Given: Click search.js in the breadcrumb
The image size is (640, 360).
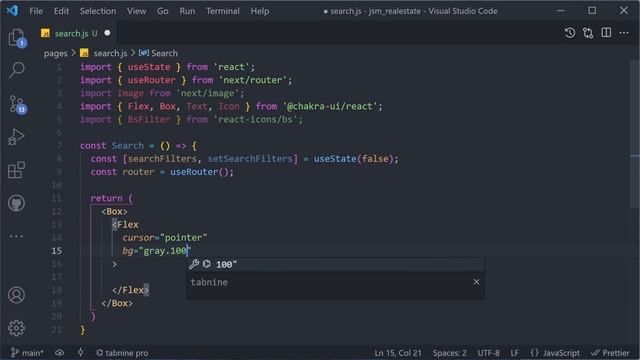Looking at the screenshot, I should pos(110,53).
